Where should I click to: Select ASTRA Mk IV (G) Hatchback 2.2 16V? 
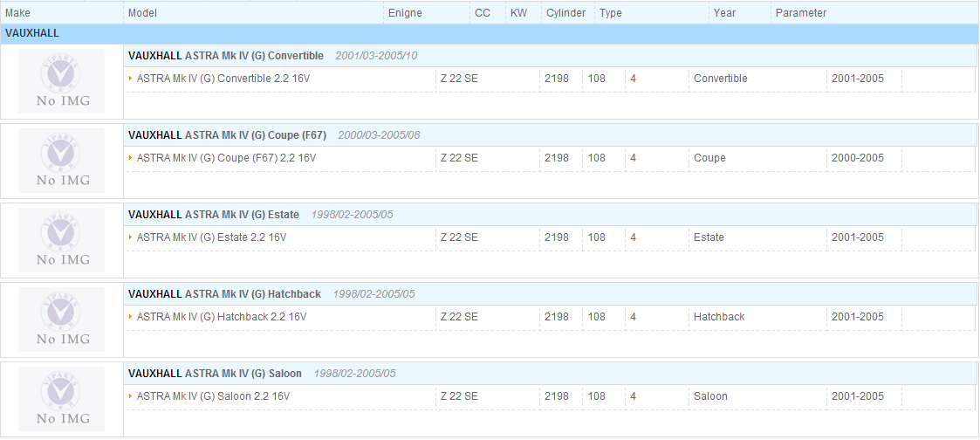click(222, 317)
